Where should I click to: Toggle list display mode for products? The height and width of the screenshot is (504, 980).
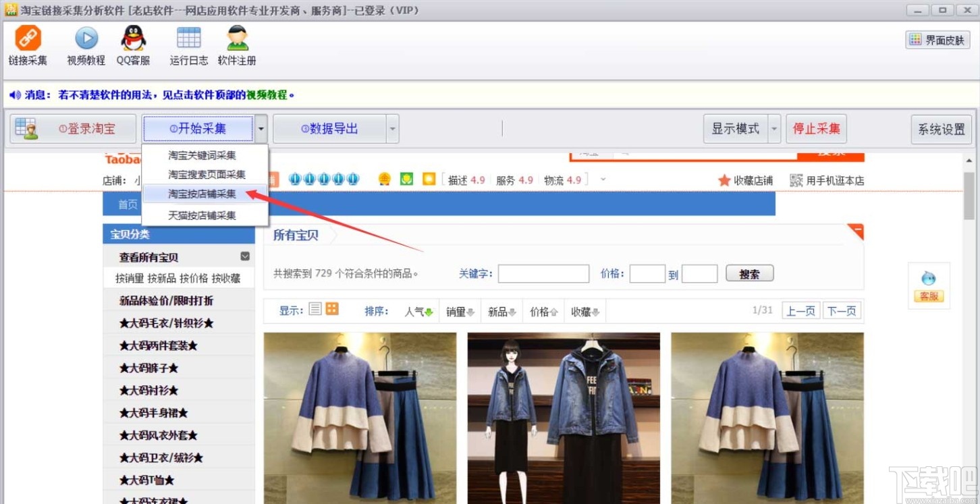tap(315, 308)
